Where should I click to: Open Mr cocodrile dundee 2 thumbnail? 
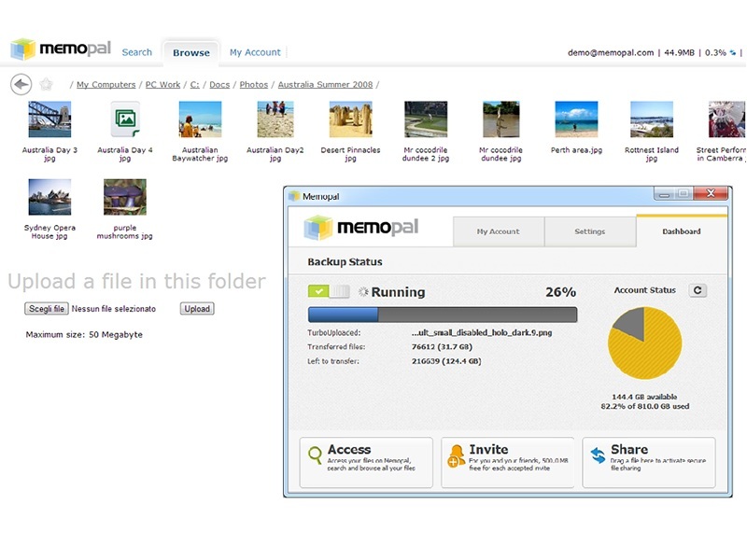point(426,119)
